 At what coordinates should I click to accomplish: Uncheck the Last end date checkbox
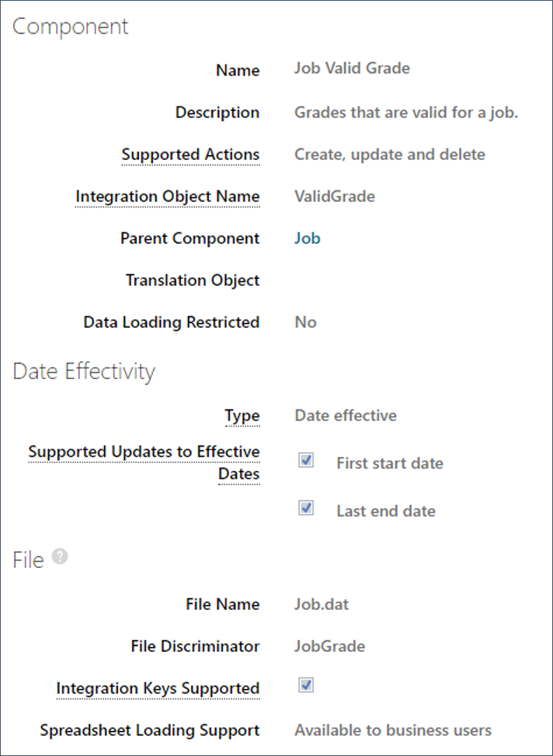click(x=305, y=508)
